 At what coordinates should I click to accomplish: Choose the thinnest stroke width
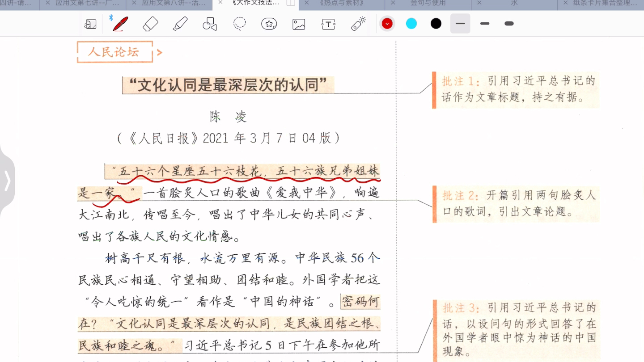460,24
